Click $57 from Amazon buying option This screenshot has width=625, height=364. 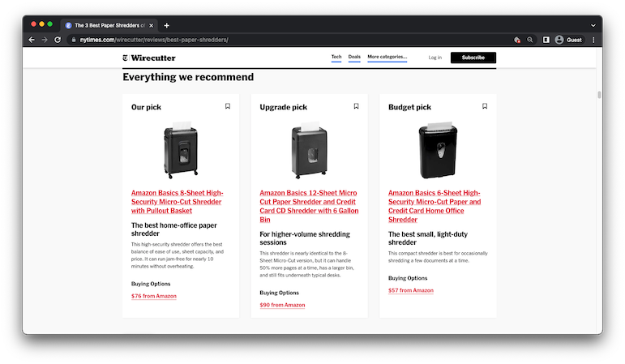click(410, 290)
